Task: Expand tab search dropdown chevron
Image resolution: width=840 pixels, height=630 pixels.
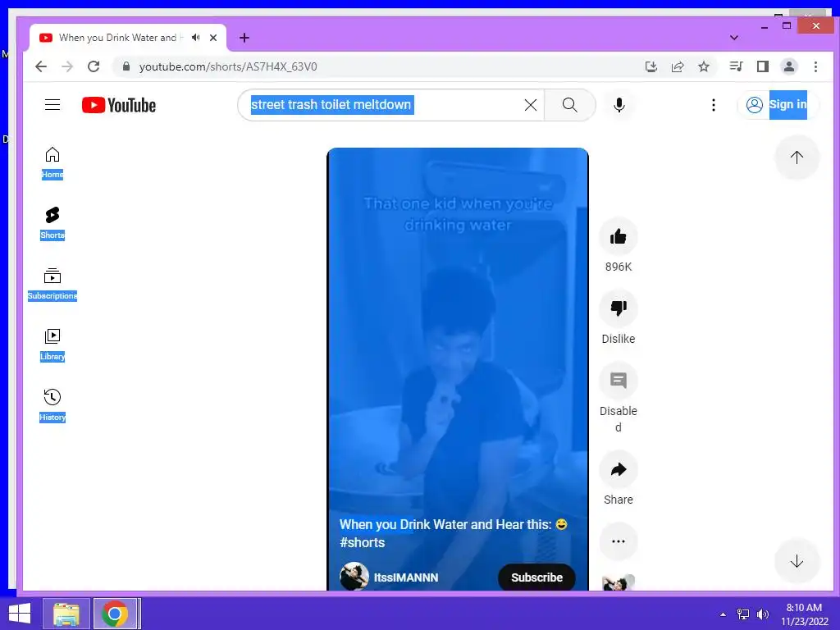Action: click(x=734, y=38)
